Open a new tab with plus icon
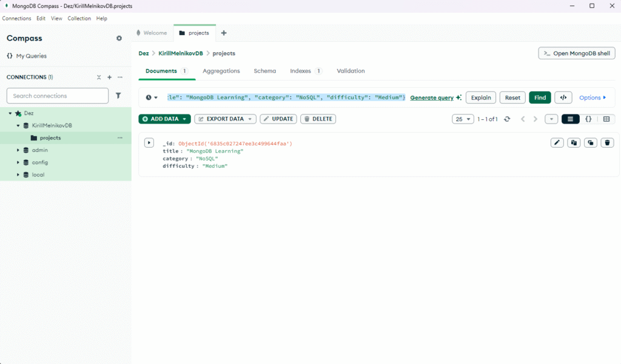The image size is (621, 364). (224, 33)
